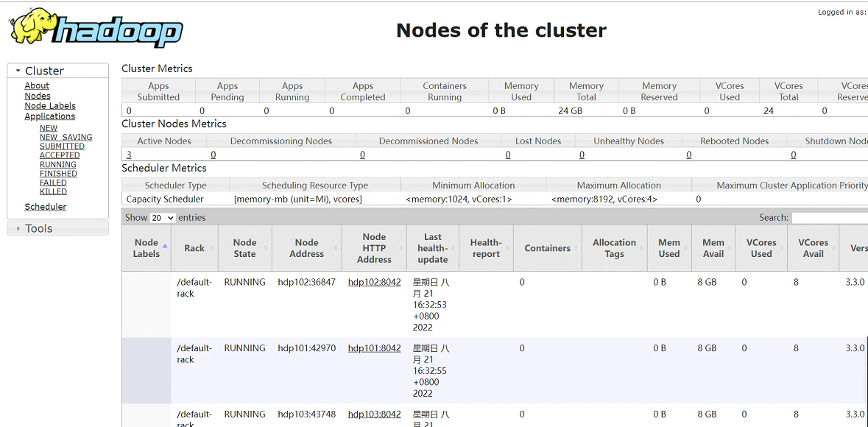
Task: Open the Decommissioned Nodes count link
Action: point(362,155)
